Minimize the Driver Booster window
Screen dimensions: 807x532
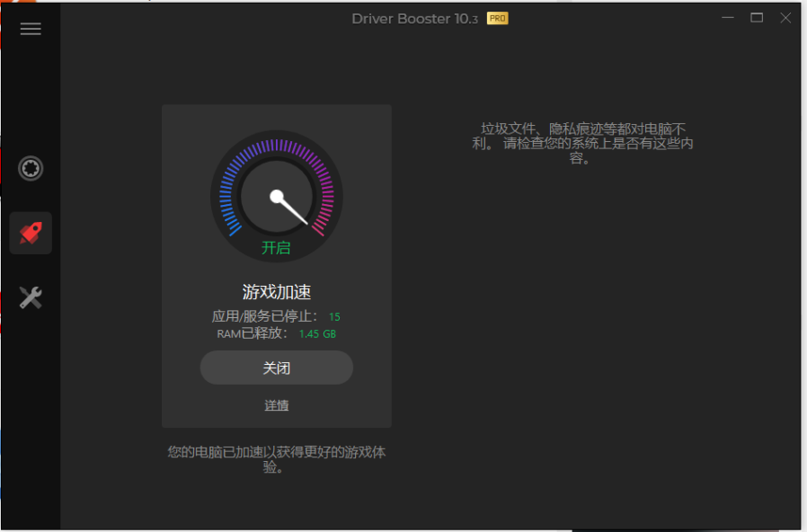pos(728,18)
